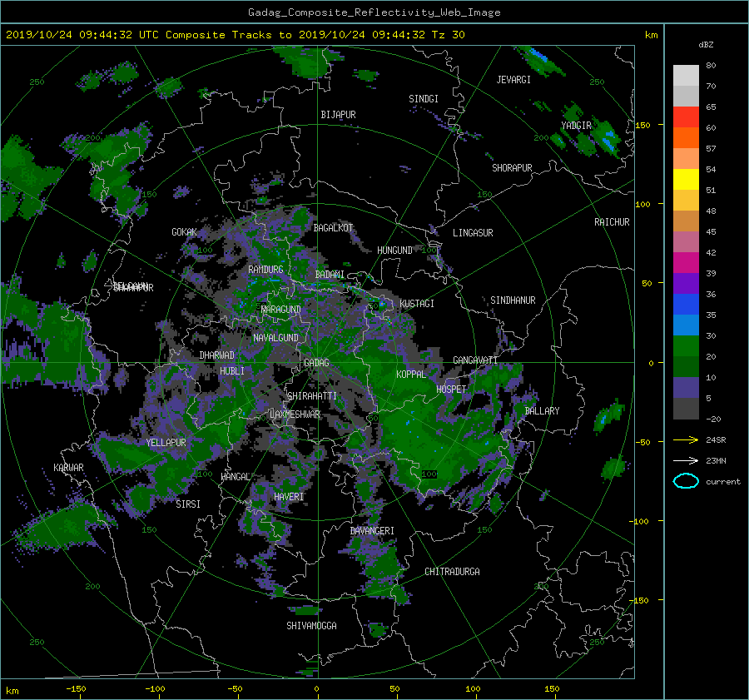Select the 5 dBZ purple swatch
Viewport: 749px width, 700px height.
[686, 387]
